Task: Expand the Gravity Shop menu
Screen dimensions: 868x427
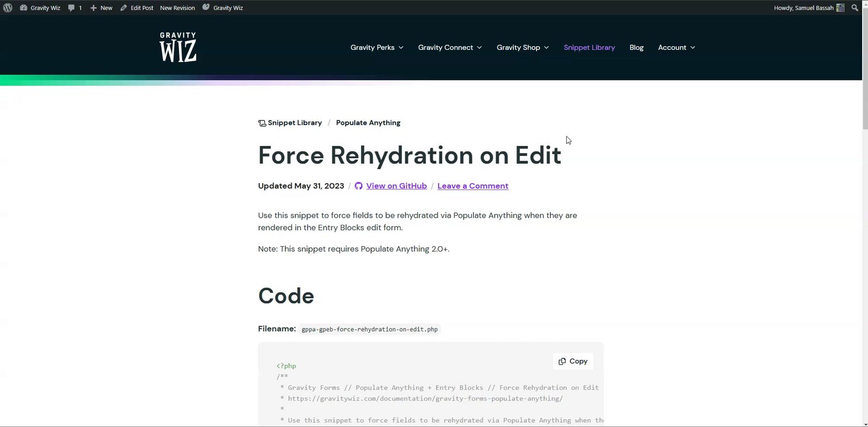Action: pyautogui.click(x=523, y=47)
